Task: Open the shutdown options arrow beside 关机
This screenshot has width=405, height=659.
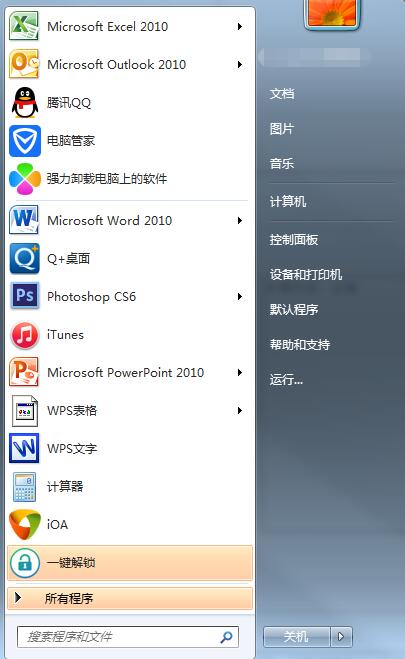Action: [341, 637]
